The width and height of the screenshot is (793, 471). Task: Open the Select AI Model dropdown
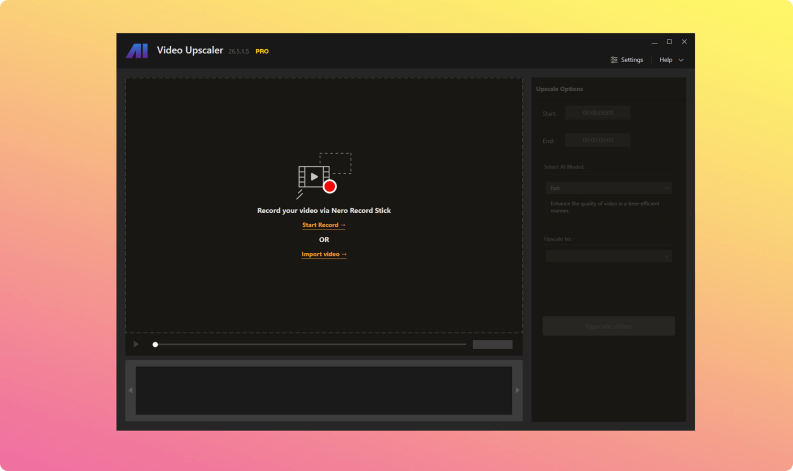(608, 187)
